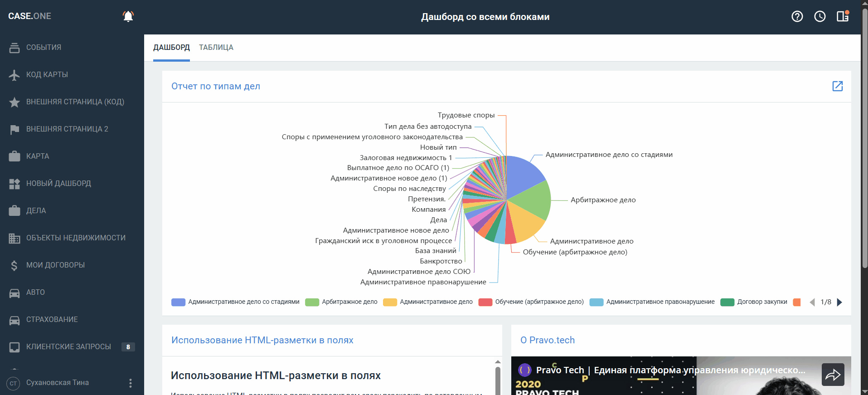
Task: Click the briefcase icon for Дела
Action: coord(15,211)
